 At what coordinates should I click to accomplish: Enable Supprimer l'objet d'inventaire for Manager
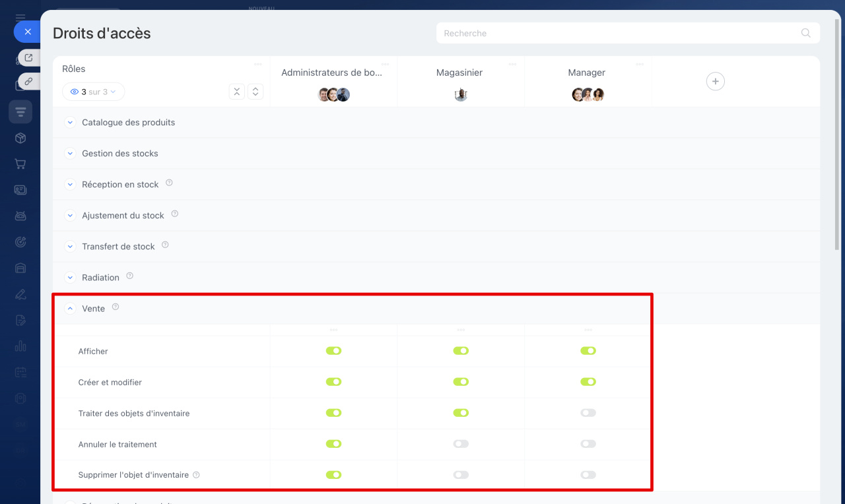click(588, 474)
